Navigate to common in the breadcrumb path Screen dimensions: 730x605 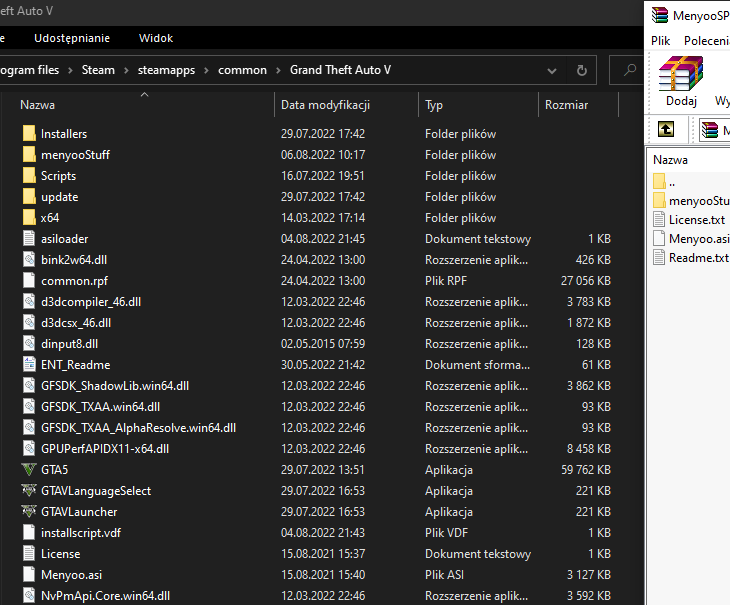click(243, 70)
